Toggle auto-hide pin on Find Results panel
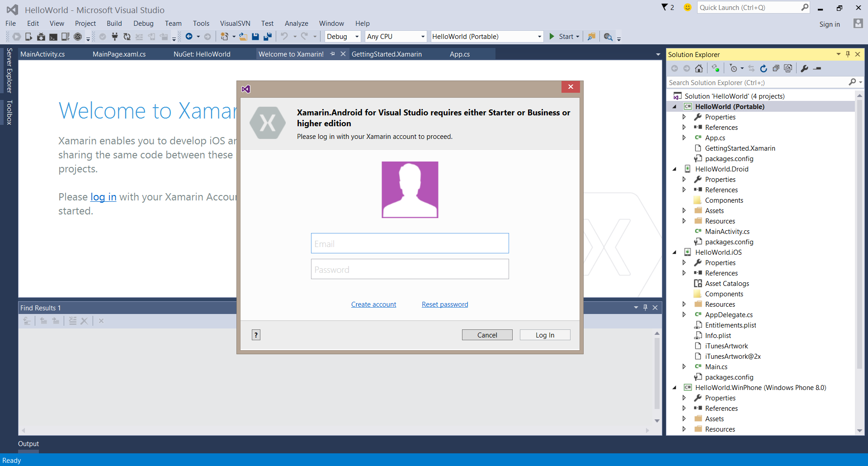This screenshot has height=466, width=868. tap(645, 308)
